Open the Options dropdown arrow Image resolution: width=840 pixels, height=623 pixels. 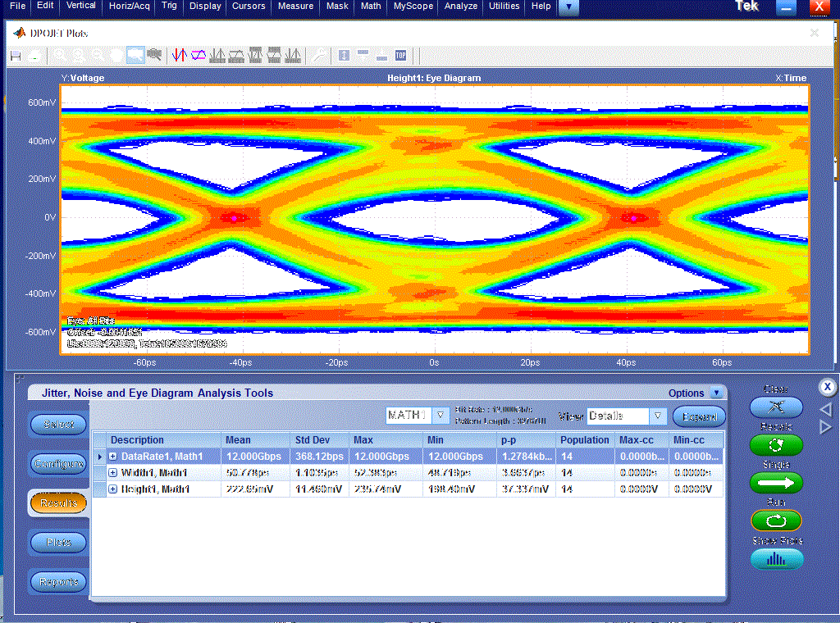716,393
